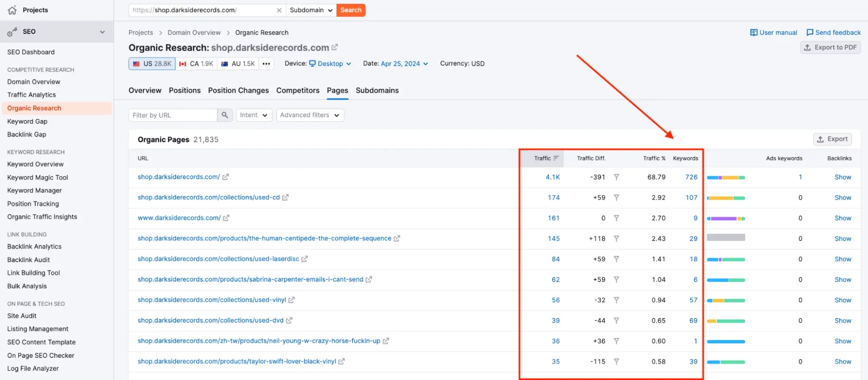868x380 pixels.
Task: Open external link icon for human-centipede row
Action: [397, 239]
